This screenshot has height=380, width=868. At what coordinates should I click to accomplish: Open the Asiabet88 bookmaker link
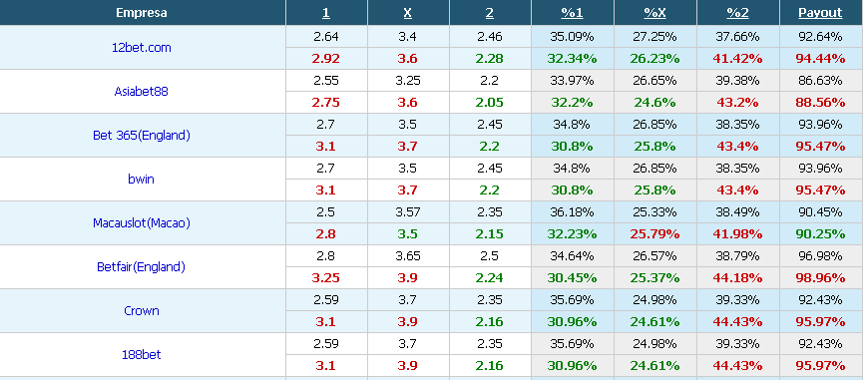(x=141, y=92)
